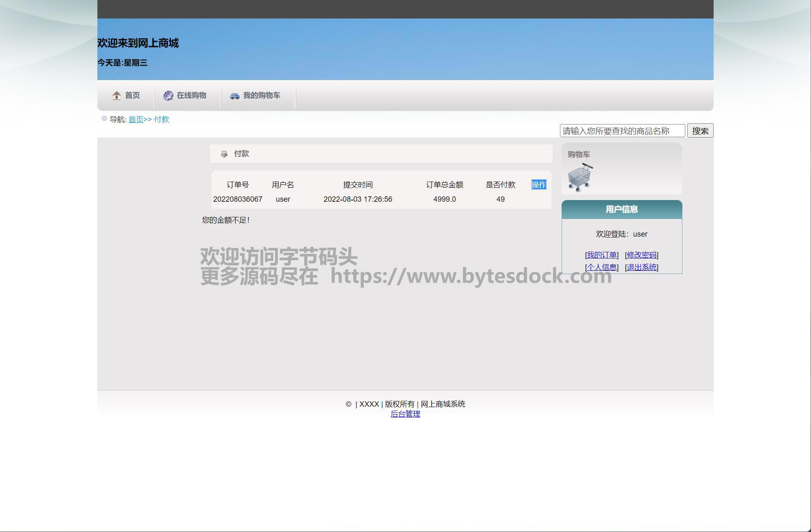Follow the 首页 breadcrumb link
Viewport: 811px width, 532px height.
click(136, 120)
